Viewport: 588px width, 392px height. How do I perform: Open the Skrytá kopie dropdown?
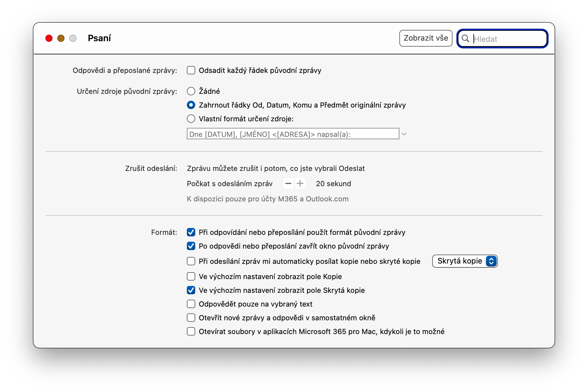tap(465, 261)
